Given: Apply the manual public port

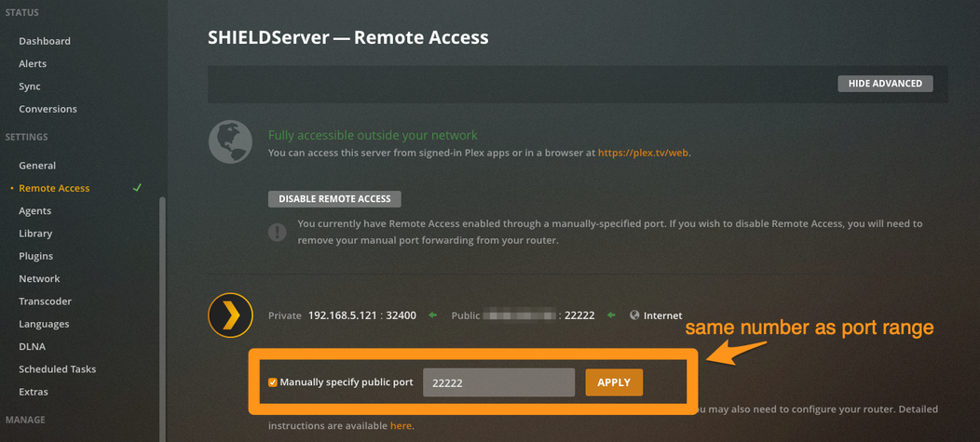Looking at the screenshot, I should pyautogui.click(x=614, y=382).
